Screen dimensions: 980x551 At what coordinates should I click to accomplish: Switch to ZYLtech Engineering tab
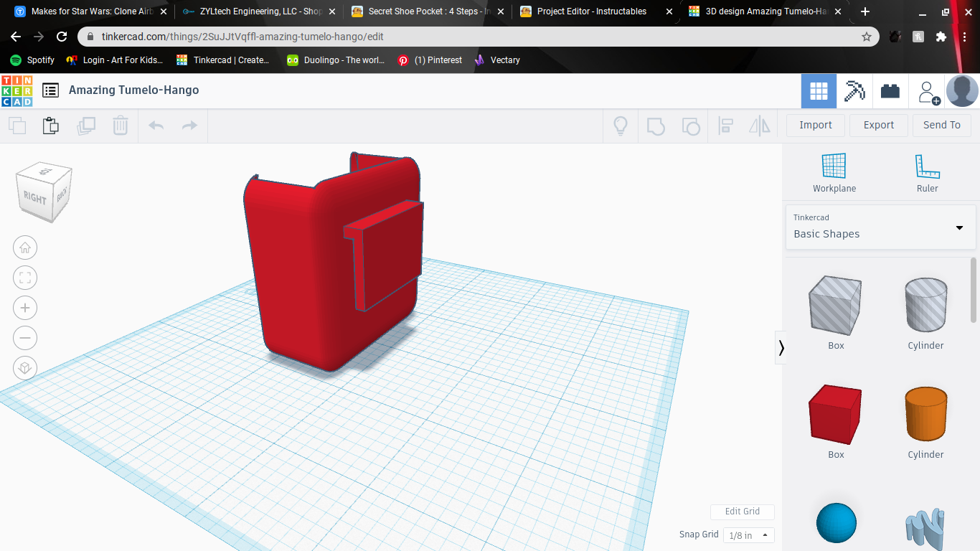pos(257,11)
